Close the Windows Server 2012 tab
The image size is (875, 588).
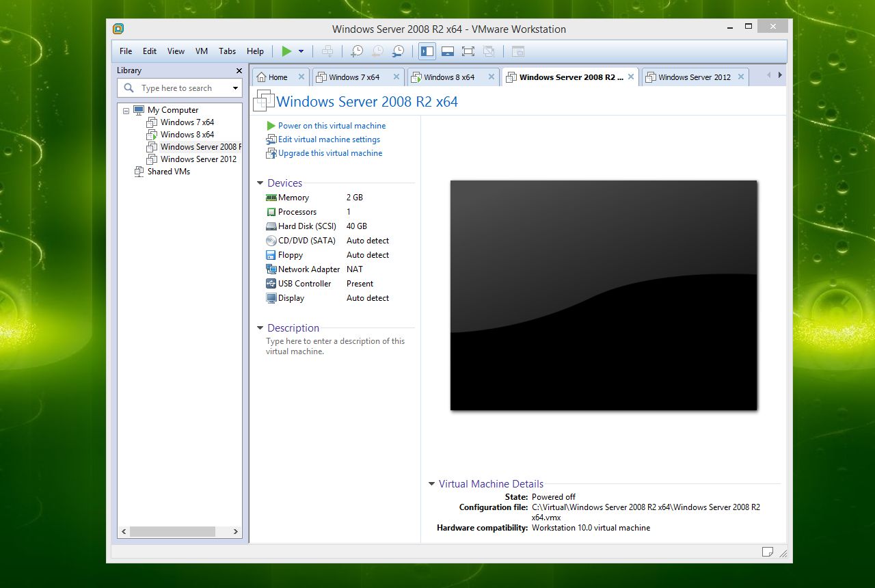point(742,77)
